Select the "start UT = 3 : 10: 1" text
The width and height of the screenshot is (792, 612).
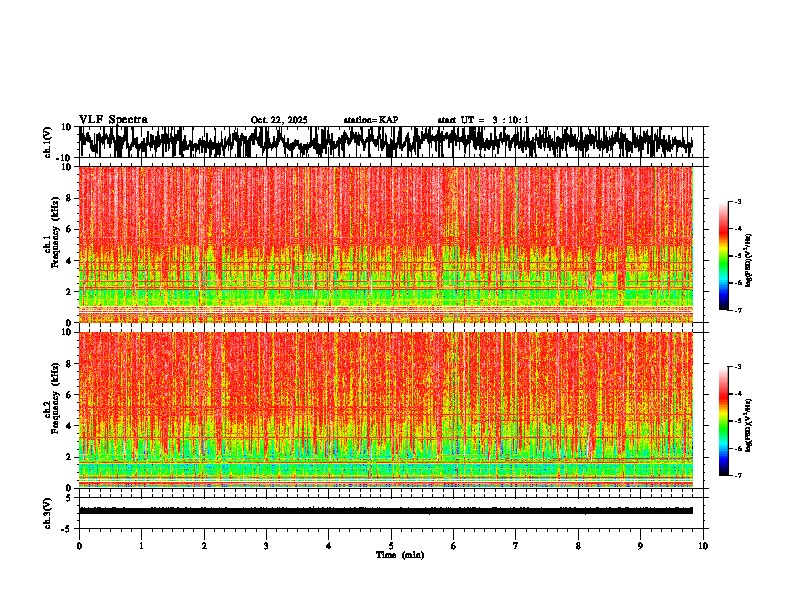[483, 120]
